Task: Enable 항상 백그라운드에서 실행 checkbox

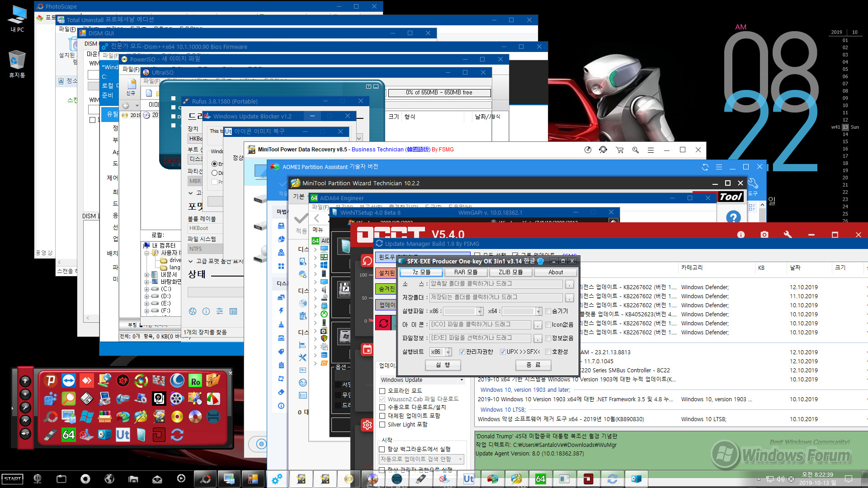Action: tap(382, 450)
